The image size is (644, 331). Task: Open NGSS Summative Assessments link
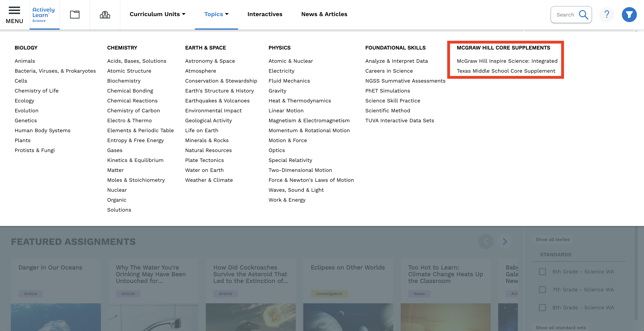click(x=405, y=81)
